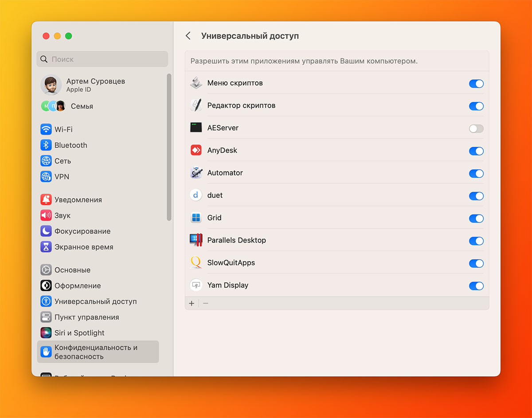The image size is (532, 418).
Task: Click the Parallels Desktop icon
Action: (196, 240)
